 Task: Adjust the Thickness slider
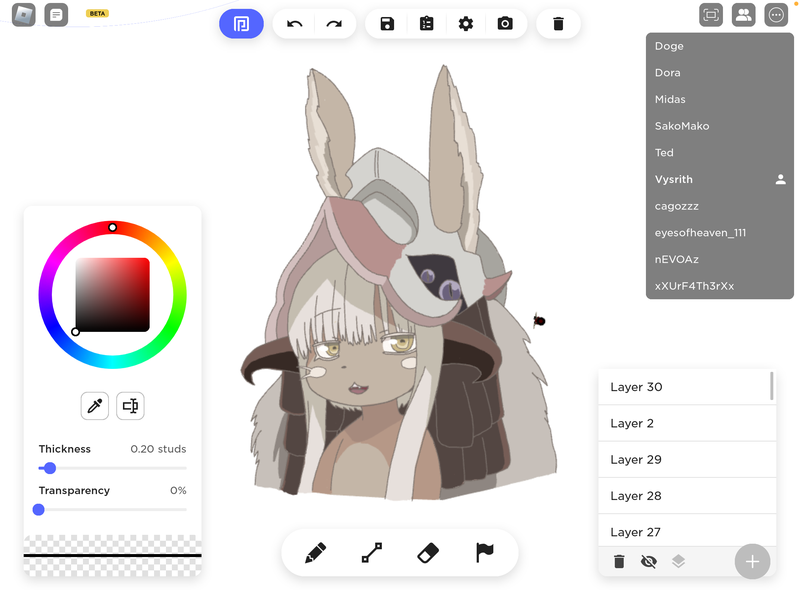50,468
